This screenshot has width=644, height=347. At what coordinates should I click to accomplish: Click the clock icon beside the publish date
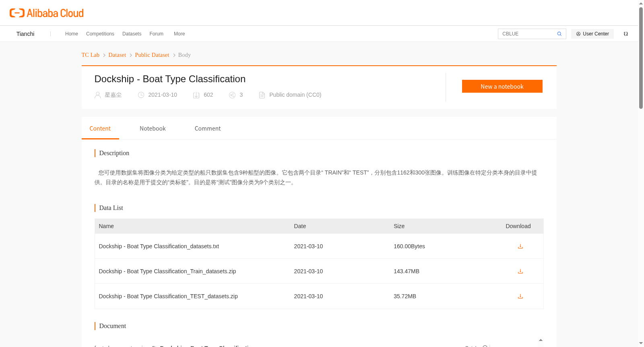(141, 95)
